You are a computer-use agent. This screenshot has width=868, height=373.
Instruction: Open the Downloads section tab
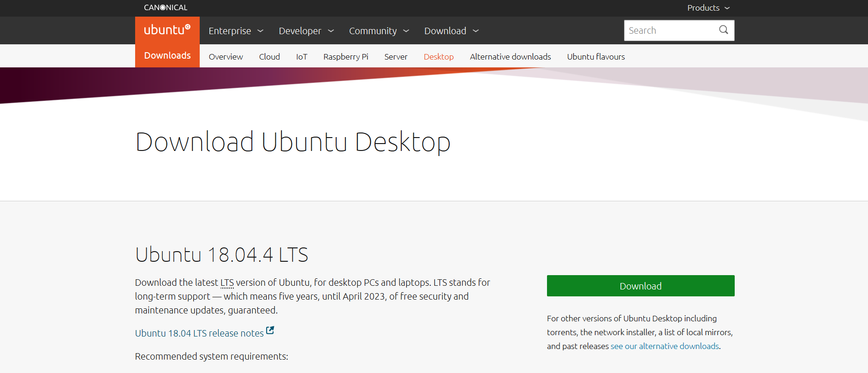(167, 55)
